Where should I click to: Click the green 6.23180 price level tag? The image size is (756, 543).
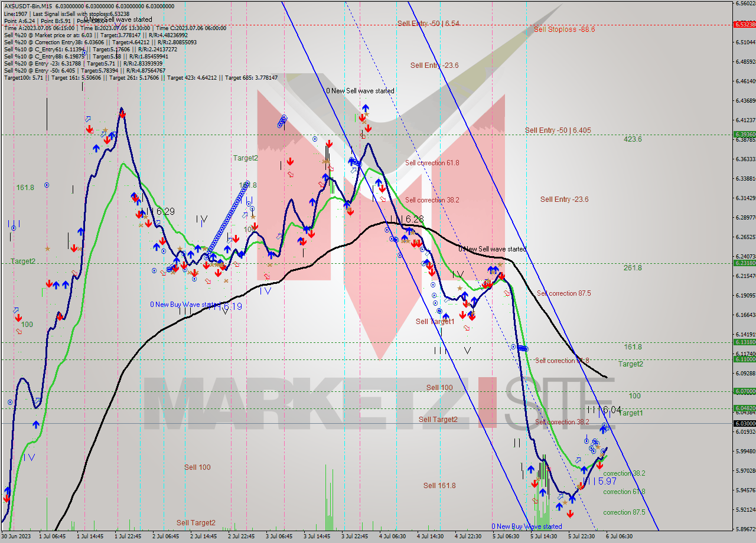[x=744, y=263]
